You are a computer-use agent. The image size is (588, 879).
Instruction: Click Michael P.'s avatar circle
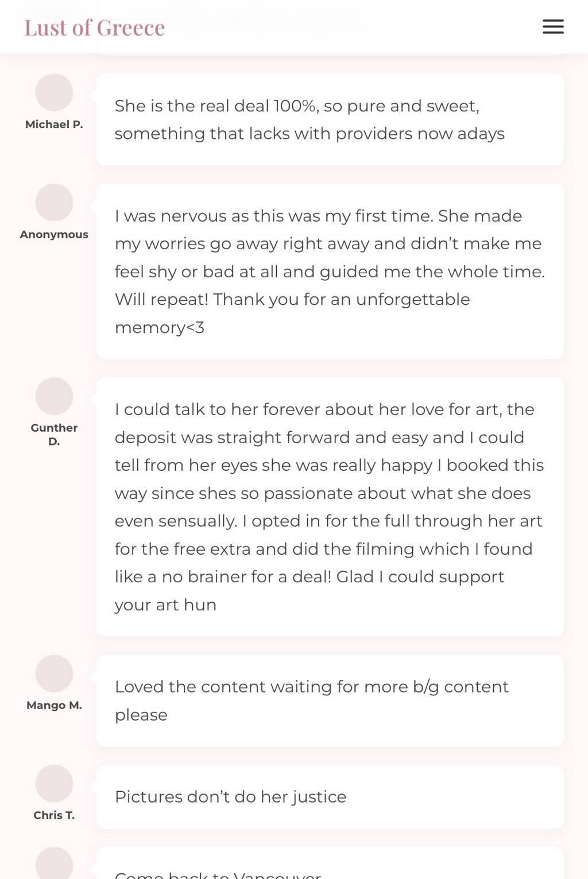pyautogui.click(x=54, y=92)
